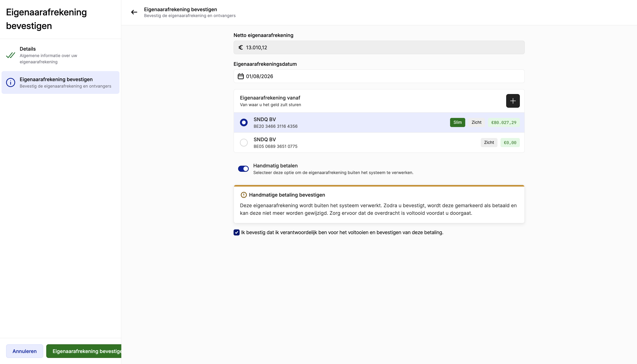Go back using the left arrow icon
The width and height of the screenshot is (637, 364).
(x=134, y=12)
